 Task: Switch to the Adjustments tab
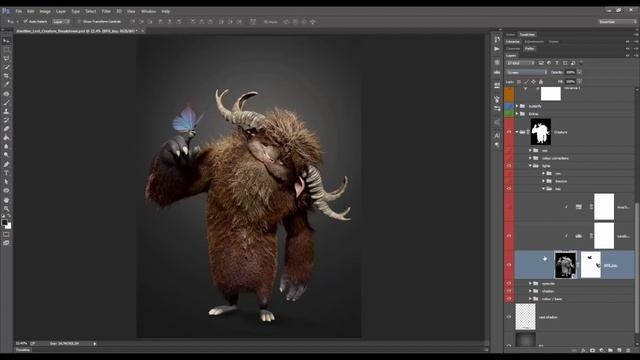534,42
